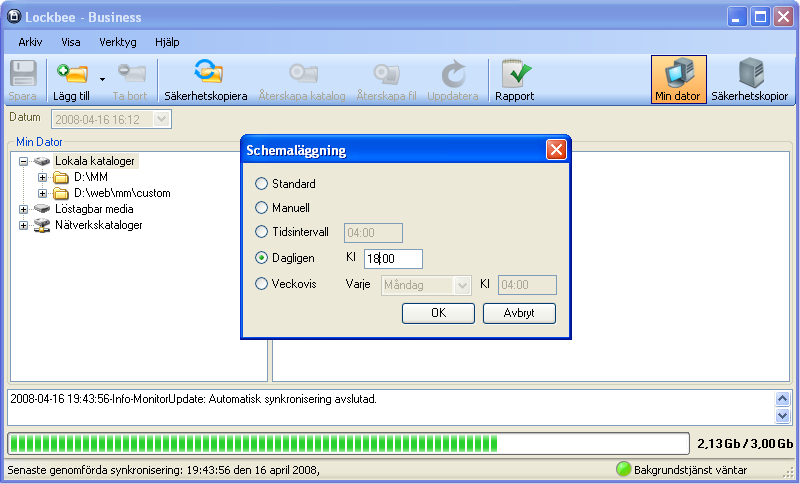Click the log panel scroll down arrow

(783, 416)
